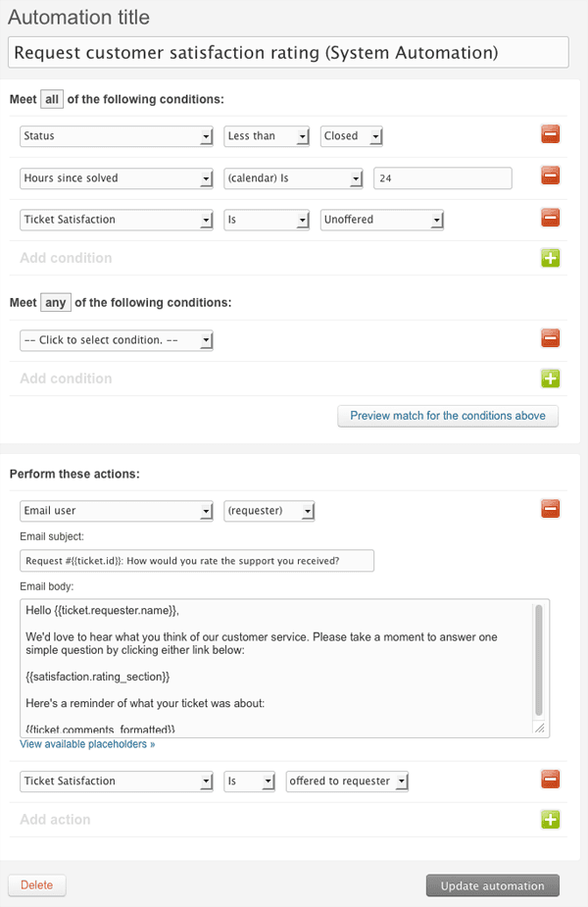Toggle the 'all' conditions matcher
588x907 pixels.
51,98
